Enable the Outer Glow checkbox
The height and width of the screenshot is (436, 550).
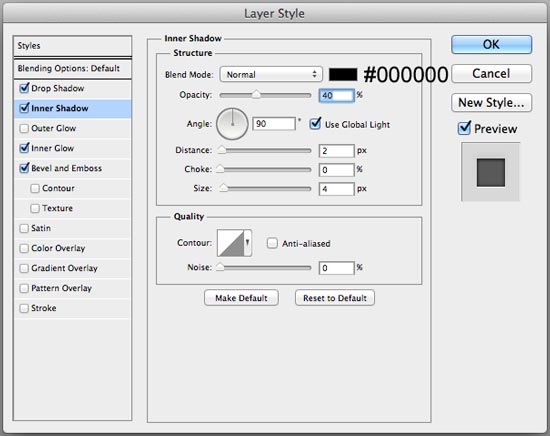[x=24, y=128]
